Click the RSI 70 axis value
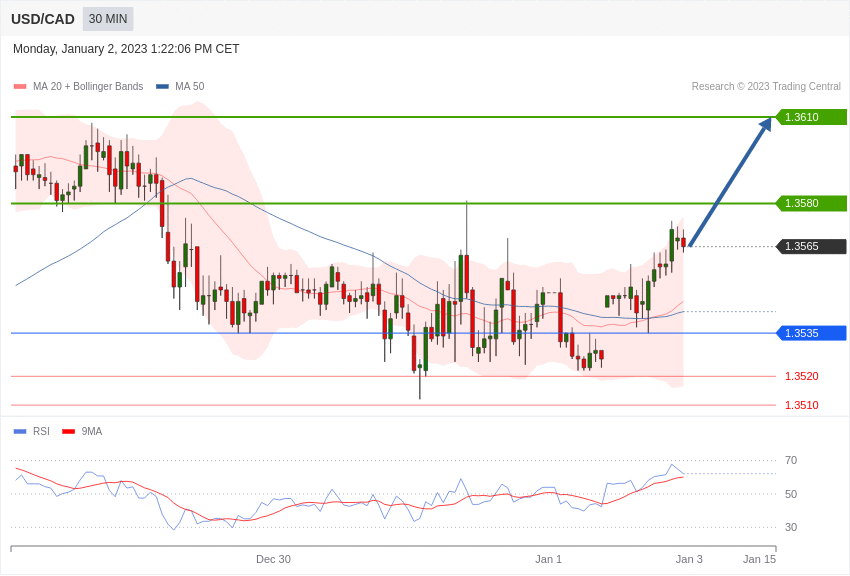 click(x=791, y=461)
